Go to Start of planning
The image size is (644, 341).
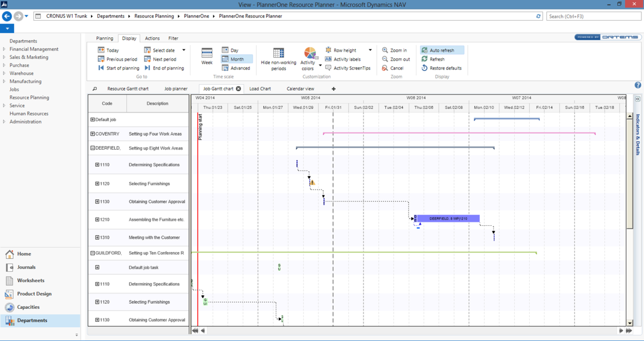click(x=118, y=68)
